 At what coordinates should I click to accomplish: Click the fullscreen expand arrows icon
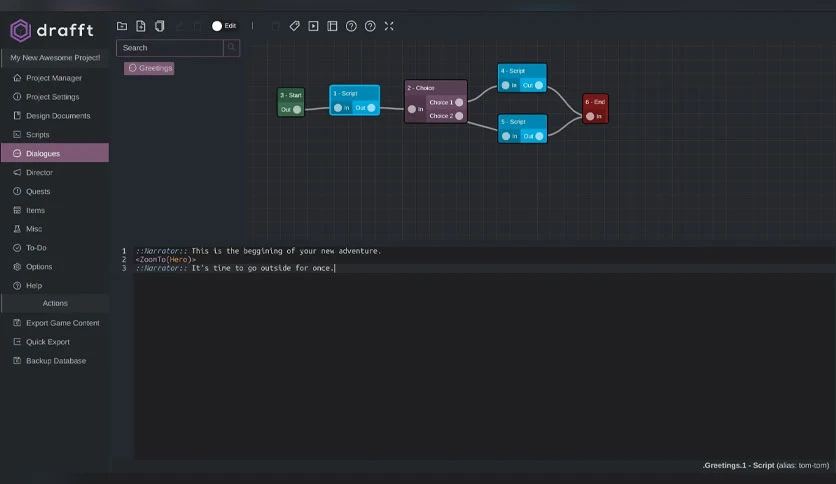tap(389, 26)
